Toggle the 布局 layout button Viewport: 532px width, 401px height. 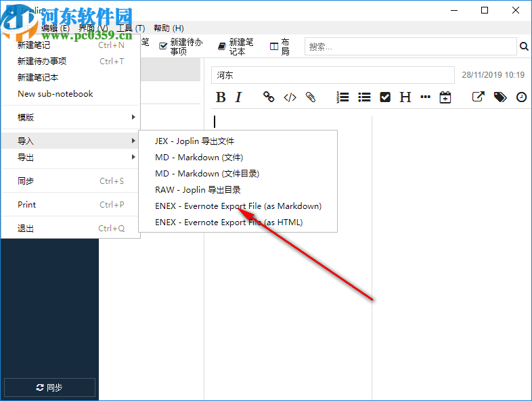point(280,47)
